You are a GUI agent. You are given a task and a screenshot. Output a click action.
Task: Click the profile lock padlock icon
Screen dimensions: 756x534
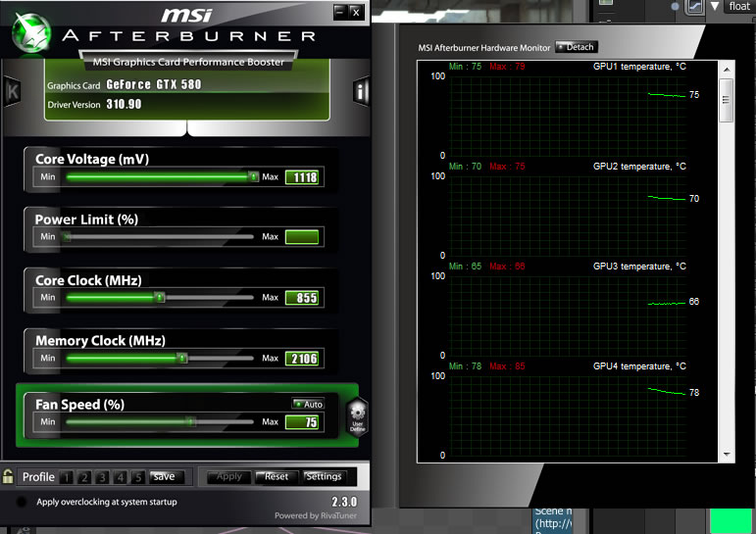[x=8, y=476]
